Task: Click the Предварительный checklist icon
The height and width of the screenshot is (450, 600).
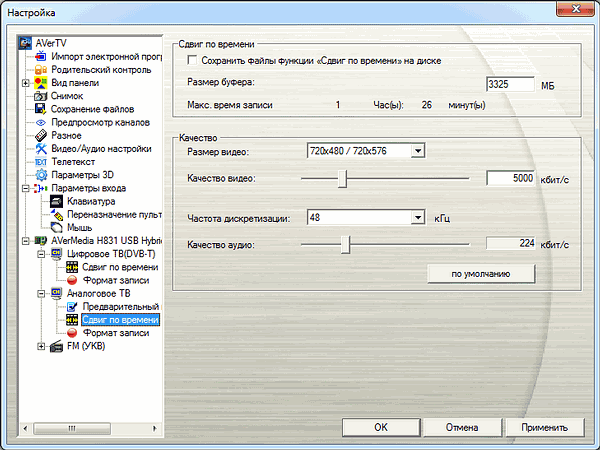Action: point(72,307)
